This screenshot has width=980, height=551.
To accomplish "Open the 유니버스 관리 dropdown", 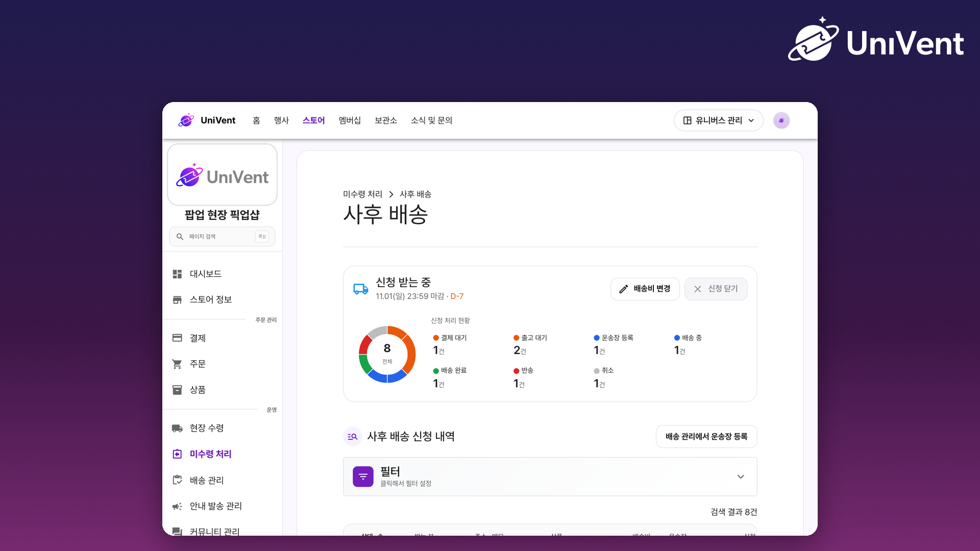I will (x=718, y=120).
